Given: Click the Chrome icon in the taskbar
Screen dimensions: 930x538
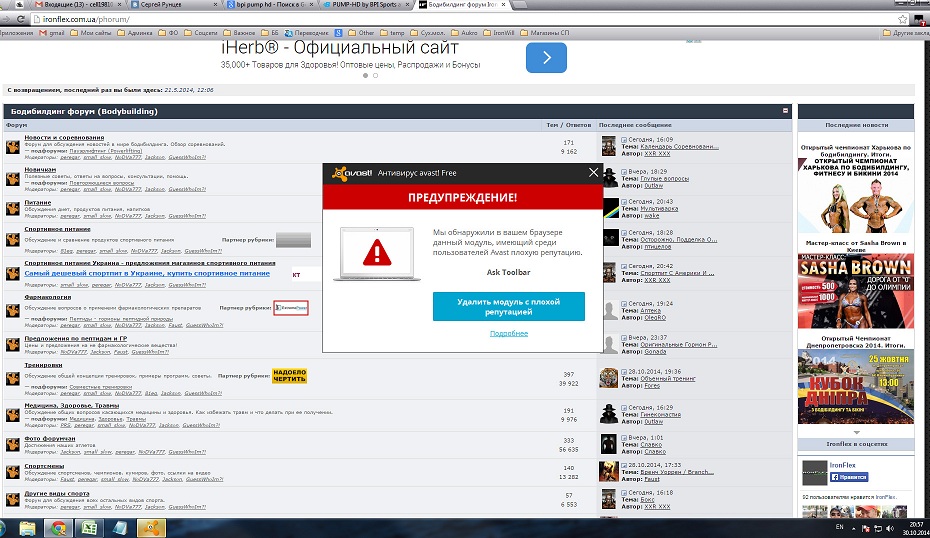Looking at the screenshot, I should [x=59, y=527].
